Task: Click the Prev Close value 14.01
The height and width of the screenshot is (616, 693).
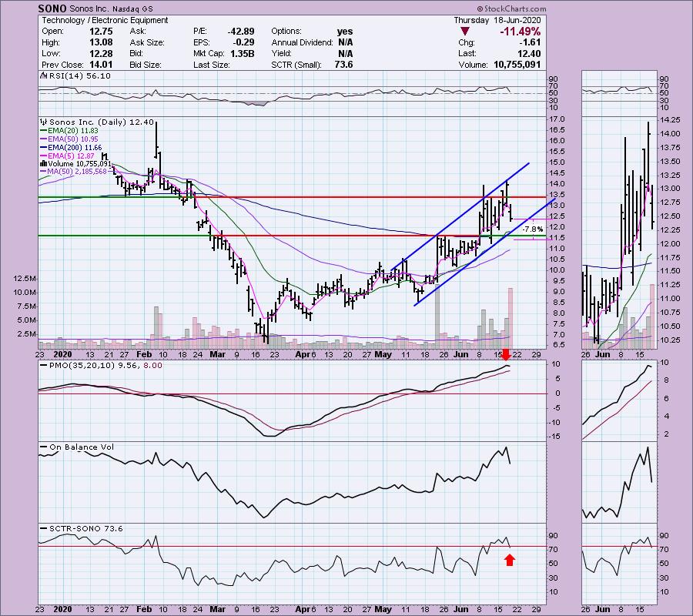Action: (x=101, y=65)
